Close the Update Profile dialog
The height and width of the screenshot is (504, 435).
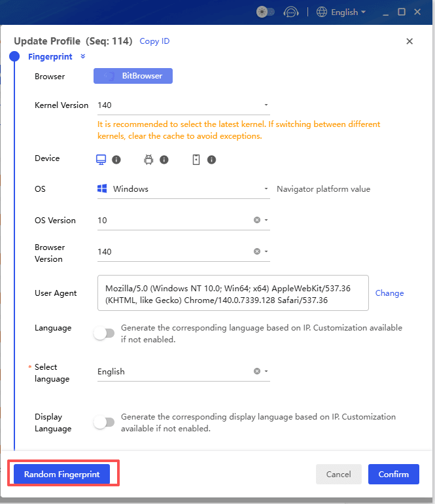click(409, 41)
